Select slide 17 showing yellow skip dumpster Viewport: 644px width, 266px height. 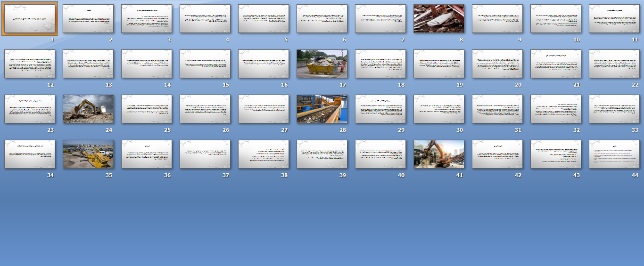pos(322,64)
